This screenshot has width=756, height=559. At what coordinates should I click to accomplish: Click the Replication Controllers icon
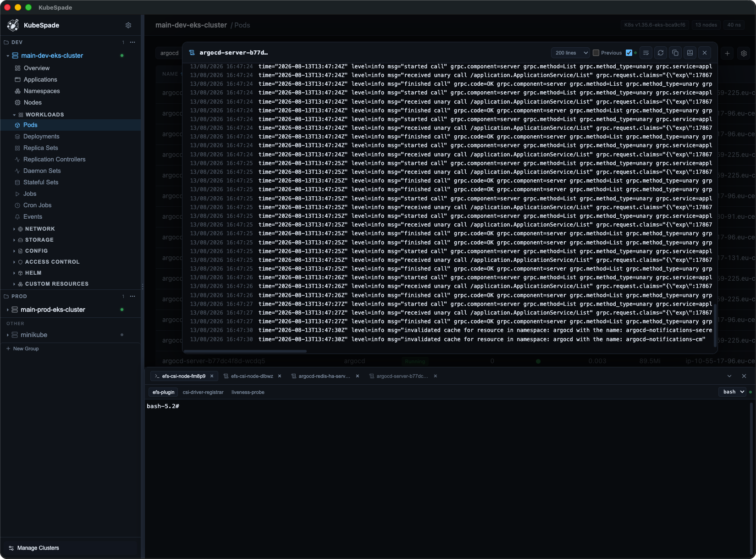coord(17,159)
